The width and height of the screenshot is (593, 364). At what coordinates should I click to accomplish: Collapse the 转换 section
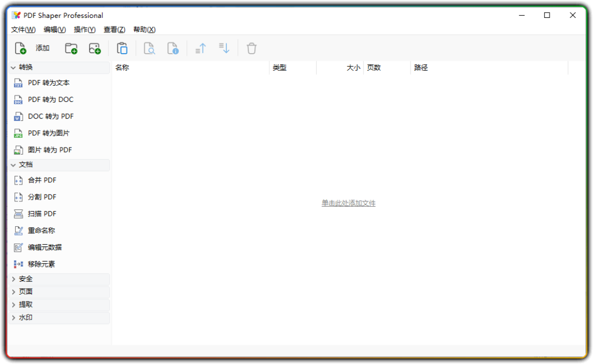point(13,68)
